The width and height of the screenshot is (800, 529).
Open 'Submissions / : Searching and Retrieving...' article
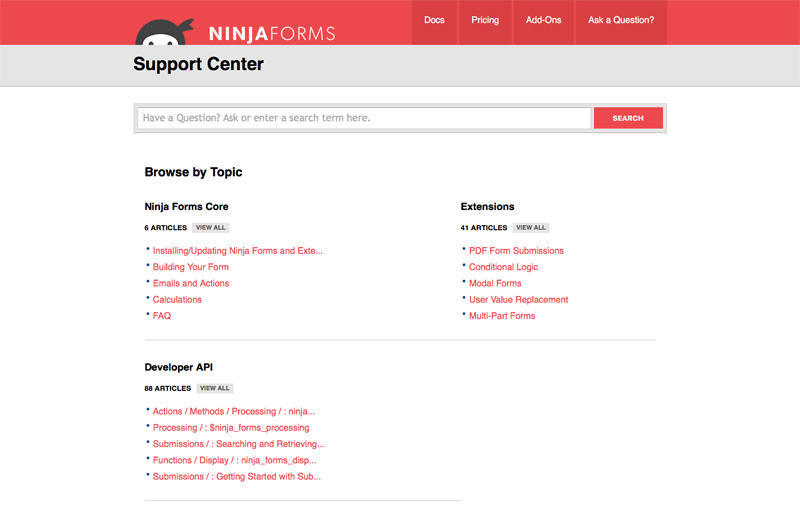pos(238,444)
